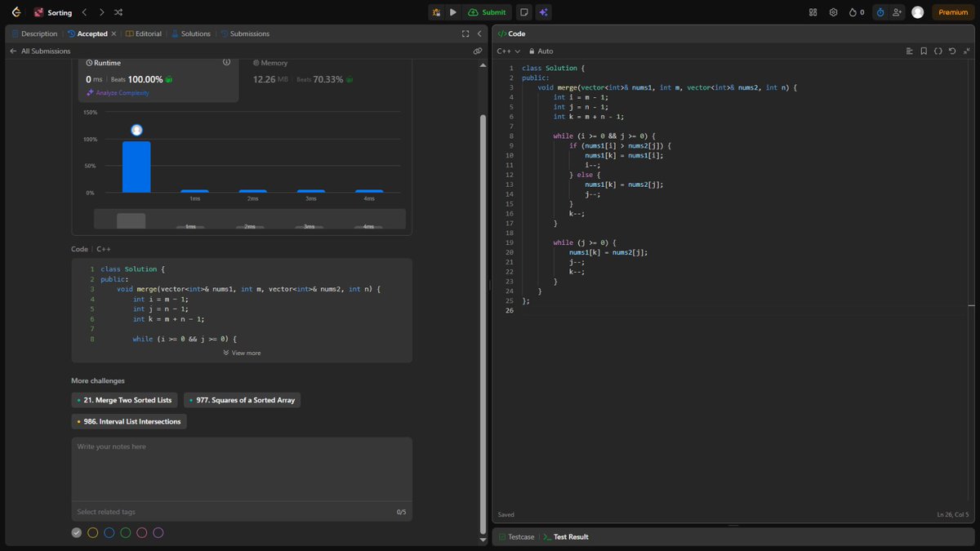This screenshot has height=551, width=980.
Task: Select the tall blue runtime histogram bar
Action: click(136, 167)
